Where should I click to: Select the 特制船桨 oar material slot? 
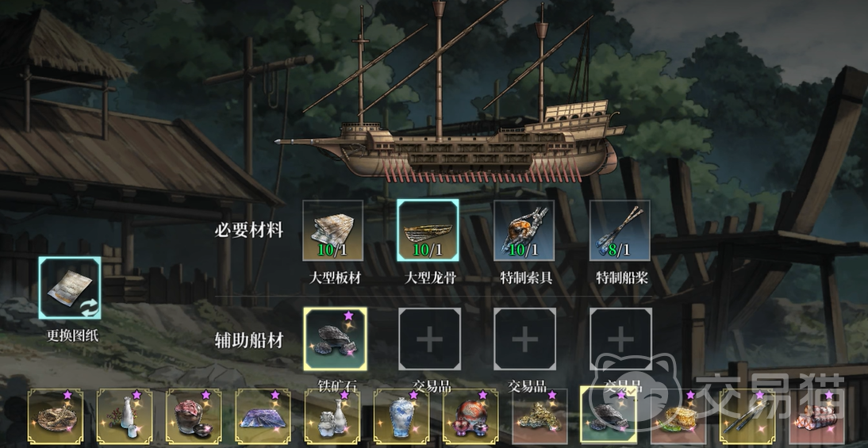620,230
